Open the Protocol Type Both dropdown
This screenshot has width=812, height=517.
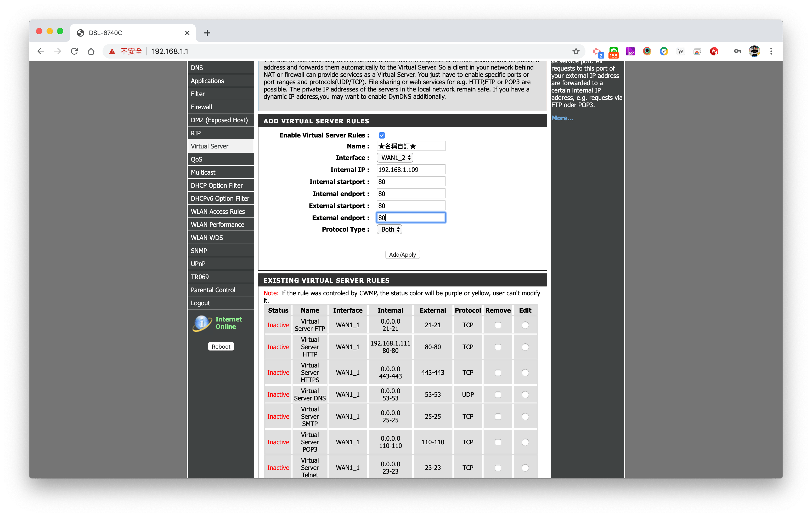coord(390,229)
